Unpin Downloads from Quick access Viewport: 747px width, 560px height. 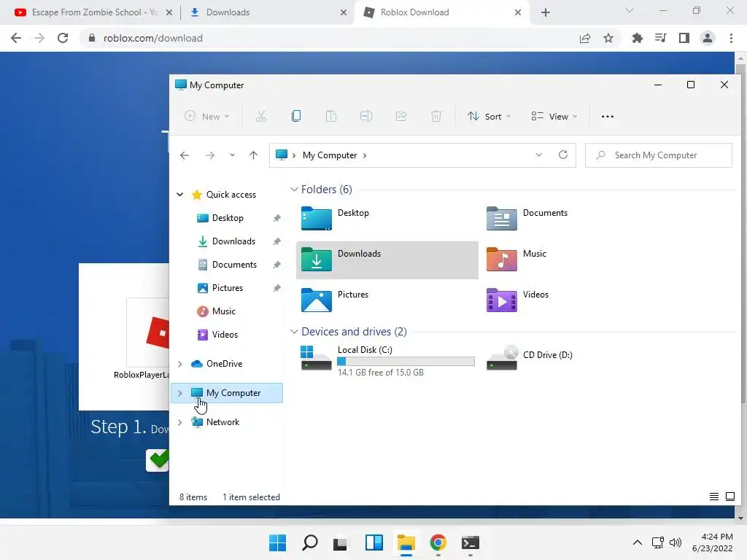tap(276, 241)
